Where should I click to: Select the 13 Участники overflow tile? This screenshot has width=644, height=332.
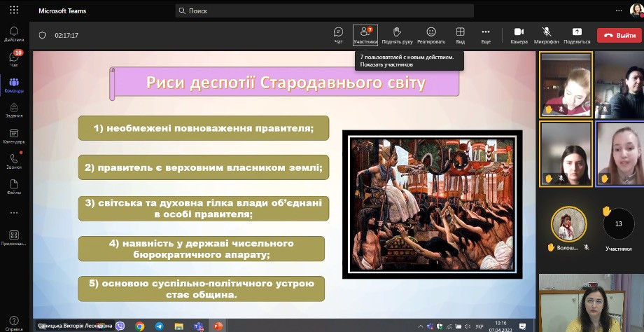619,228
